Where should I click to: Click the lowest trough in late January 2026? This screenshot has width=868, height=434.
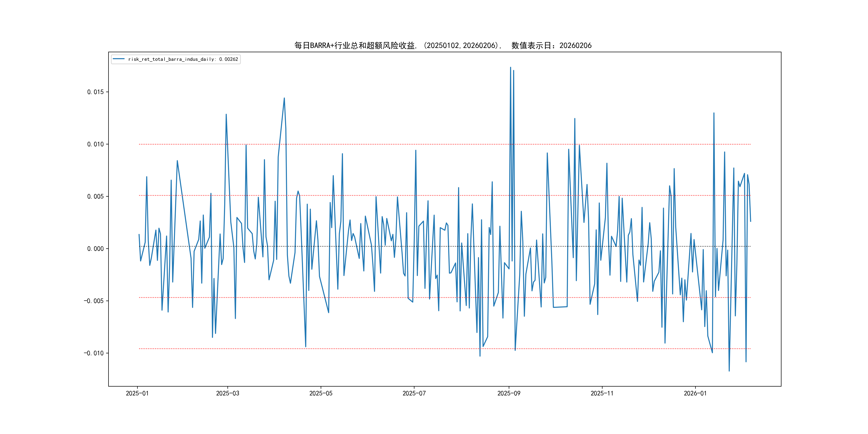pos(729,371)
